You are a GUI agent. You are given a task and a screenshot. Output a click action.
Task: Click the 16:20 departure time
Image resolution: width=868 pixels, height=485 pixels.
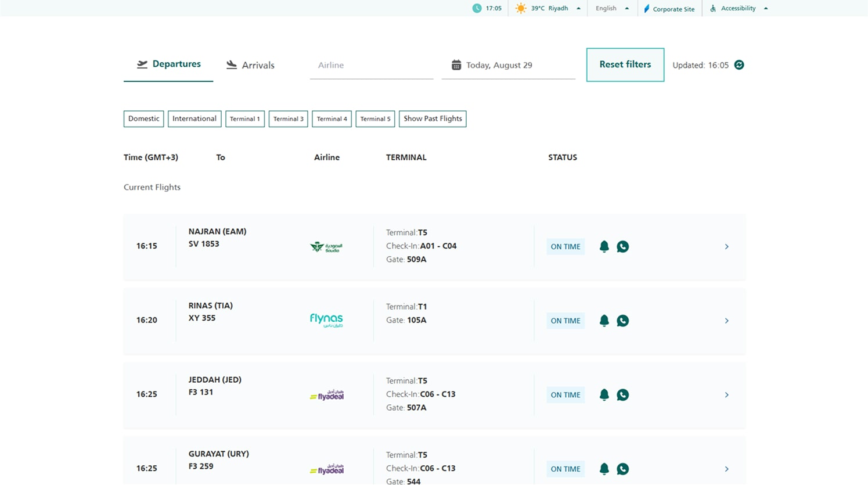click(146, 320)
